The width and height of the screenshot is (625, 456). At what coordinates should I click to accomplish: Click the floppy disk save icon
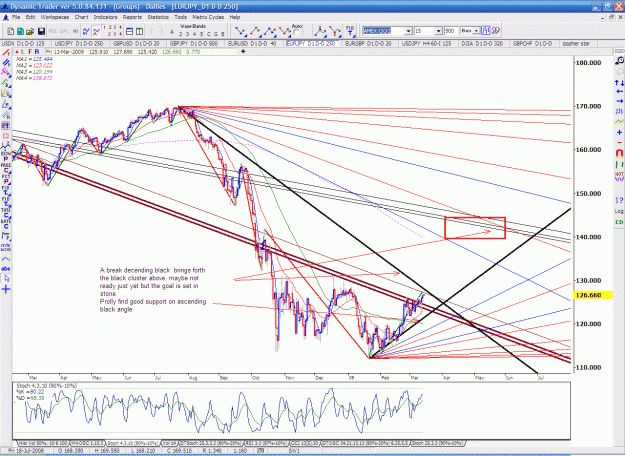click(41, 31)
